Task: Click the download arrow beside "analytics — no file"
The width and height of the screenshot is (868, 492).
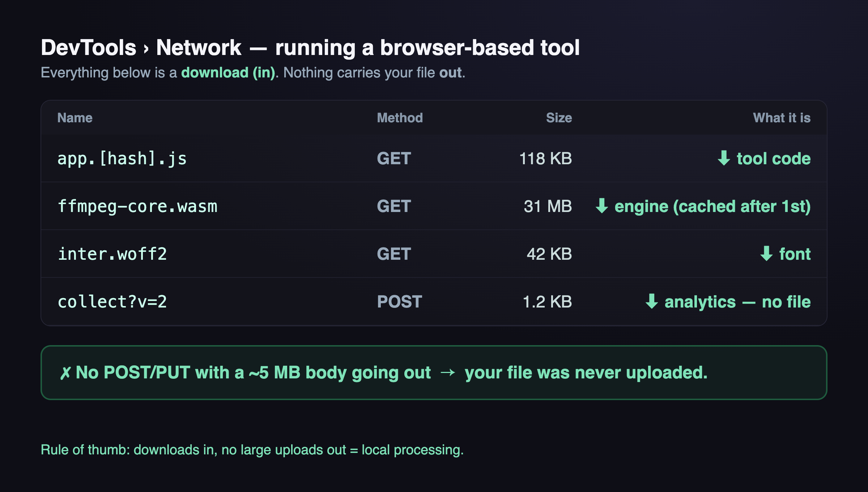Action: tap(652, 301)
